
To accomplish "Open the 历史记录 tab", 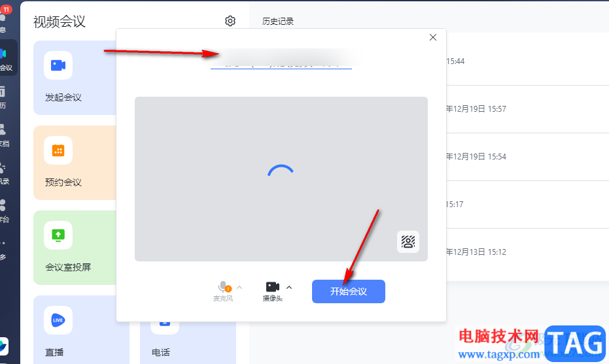I will click(x=278, y=22).
